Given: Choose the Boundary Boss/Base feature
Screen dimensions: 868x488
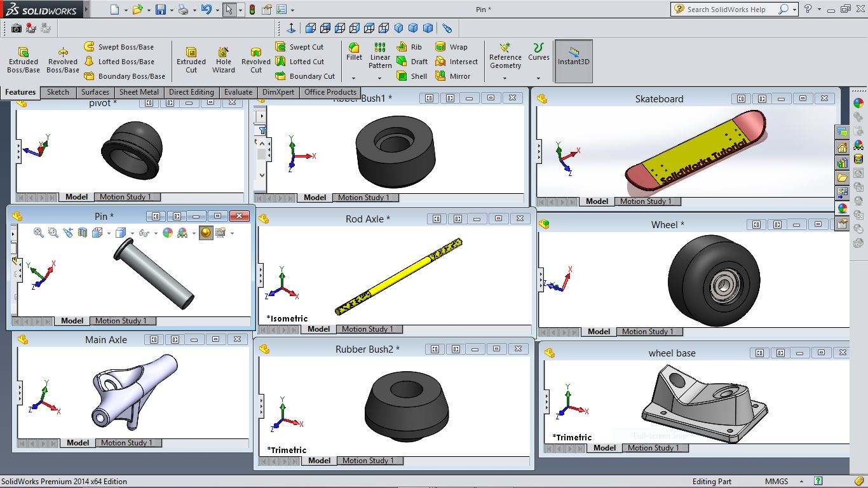Looking at the screenshot, I should (x=125, y=76).
